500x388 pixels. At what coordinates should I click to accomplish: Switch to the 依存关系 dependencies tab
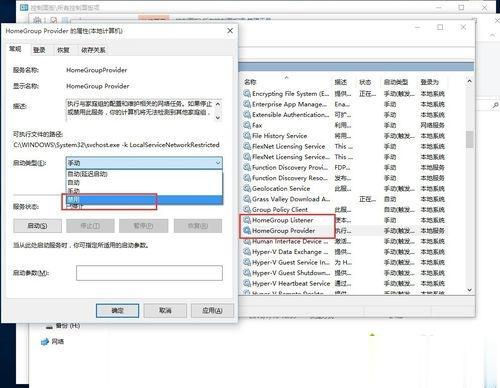click(93, 50)
